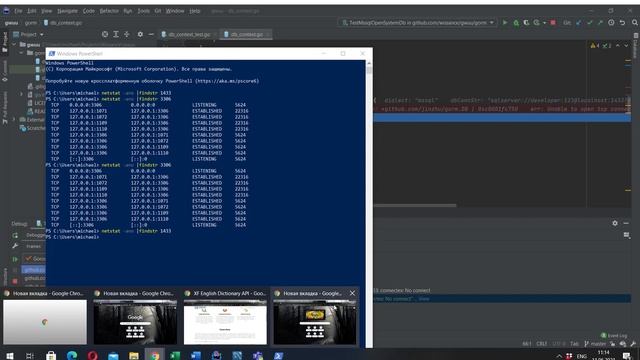Screen dimensions: 640x360
Task: Open first Chrome thumbnail Новая вкладка
Action: click(45, 317)
